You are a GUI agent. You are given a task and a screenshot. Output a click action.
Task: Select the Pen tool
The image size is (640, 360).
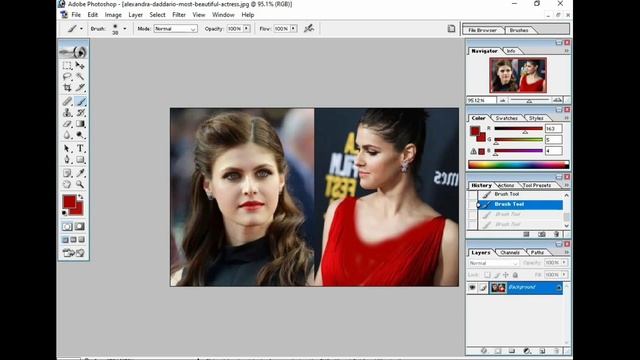coord(67,160)
